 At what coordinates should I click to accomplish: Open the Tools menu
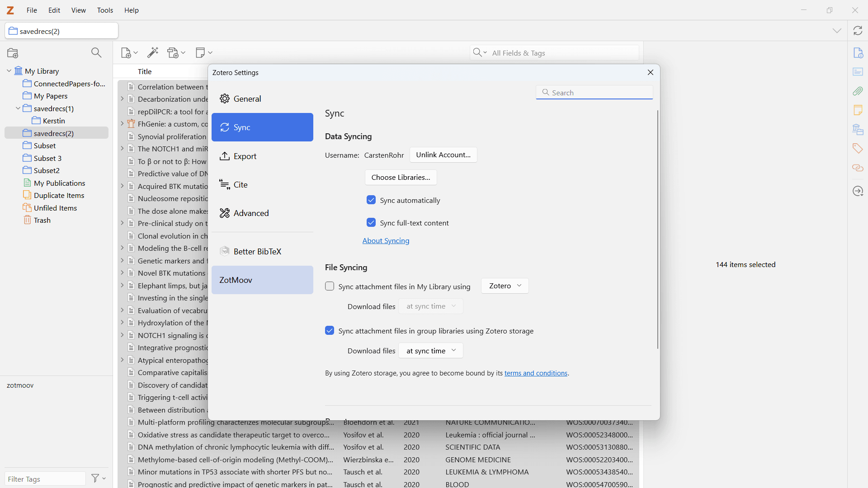(105, 10)
